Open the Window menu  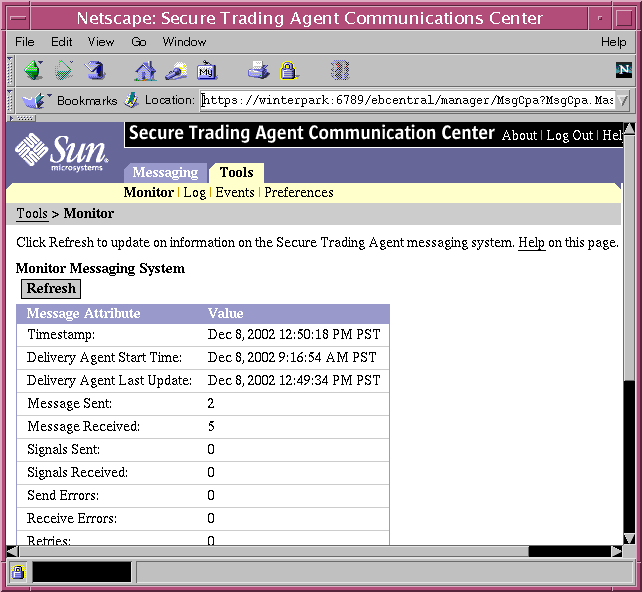tap(184, 42)
